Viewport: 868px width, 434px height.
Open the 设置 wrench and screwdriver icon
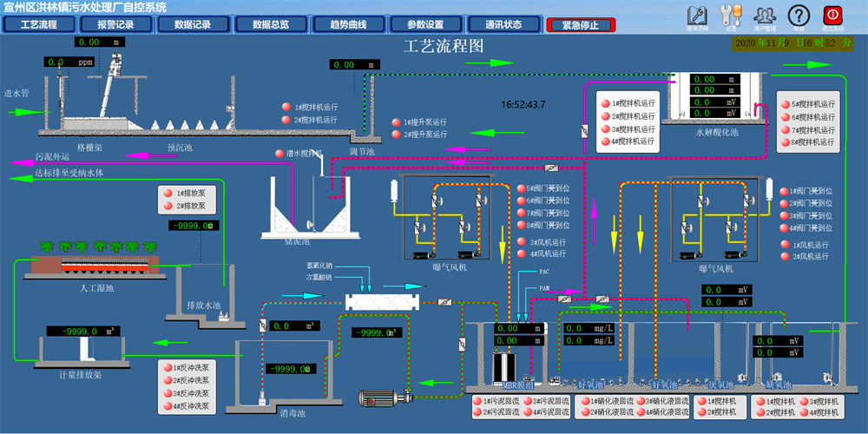click(730, 16)
